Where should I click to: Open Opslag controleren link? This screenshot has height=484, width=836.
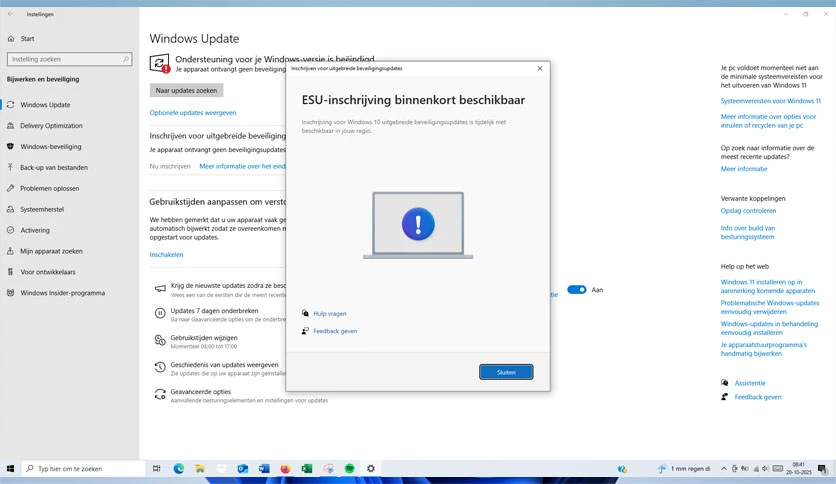[748, 211]
